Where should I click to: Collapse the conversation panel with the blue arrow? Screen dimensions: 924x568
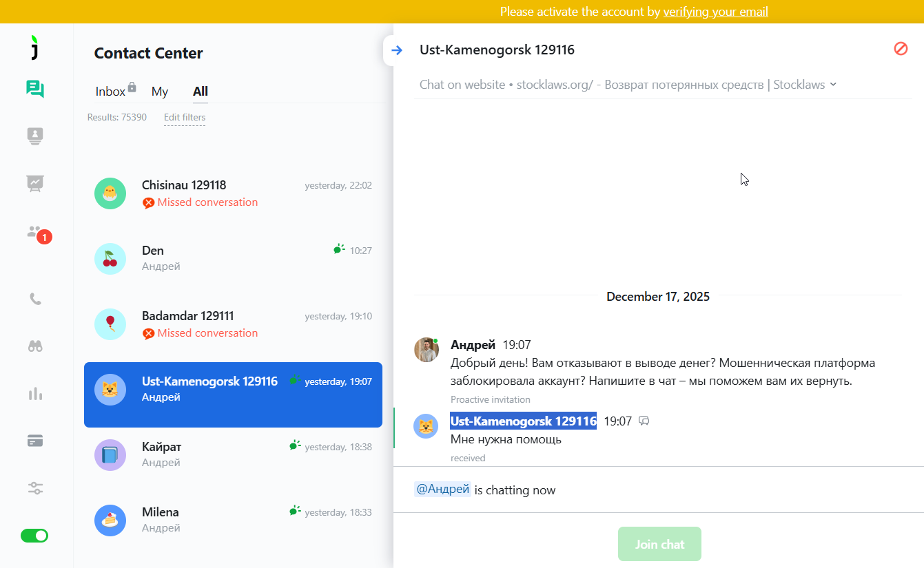tap(396, 50)
